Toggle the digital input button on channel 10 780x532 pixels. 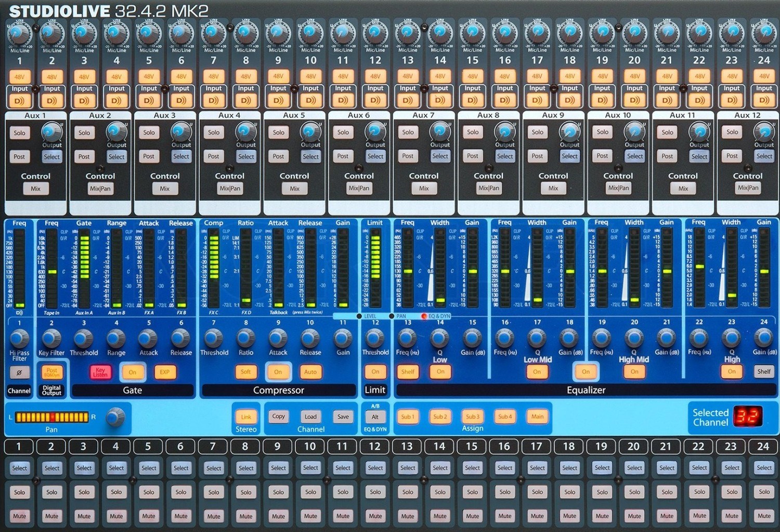coord(310,100)
